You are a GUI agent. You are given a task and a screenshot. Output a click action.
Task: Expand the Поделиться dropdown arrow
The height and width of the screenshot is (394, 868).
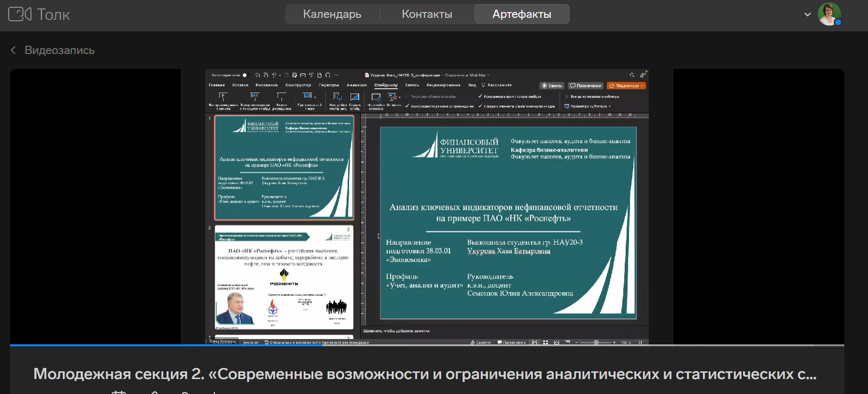click(643, 85)
